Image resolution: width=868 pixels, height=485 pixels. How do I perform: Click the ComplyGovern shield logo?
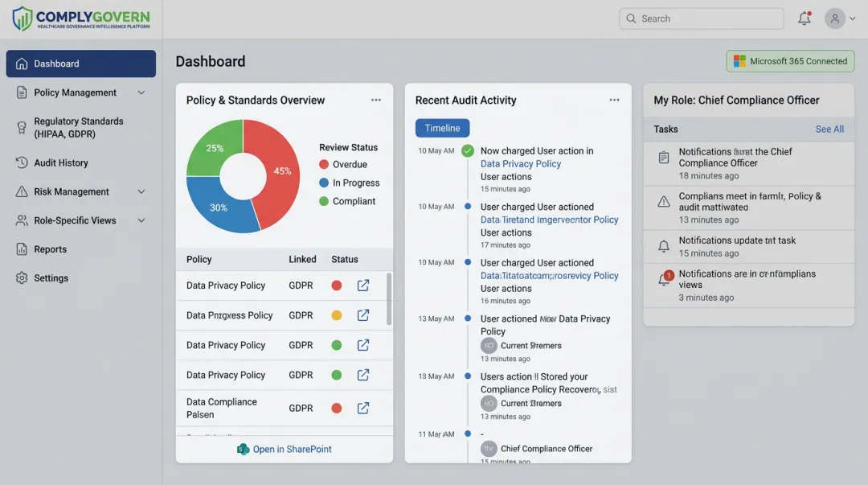(x=23, y=18)
